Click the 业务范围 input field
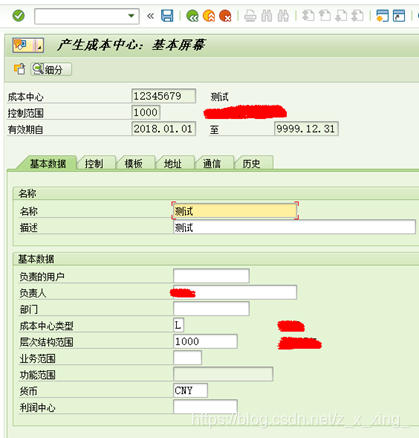Viewport: 419px width, 438px height. [x=187, y=358]
